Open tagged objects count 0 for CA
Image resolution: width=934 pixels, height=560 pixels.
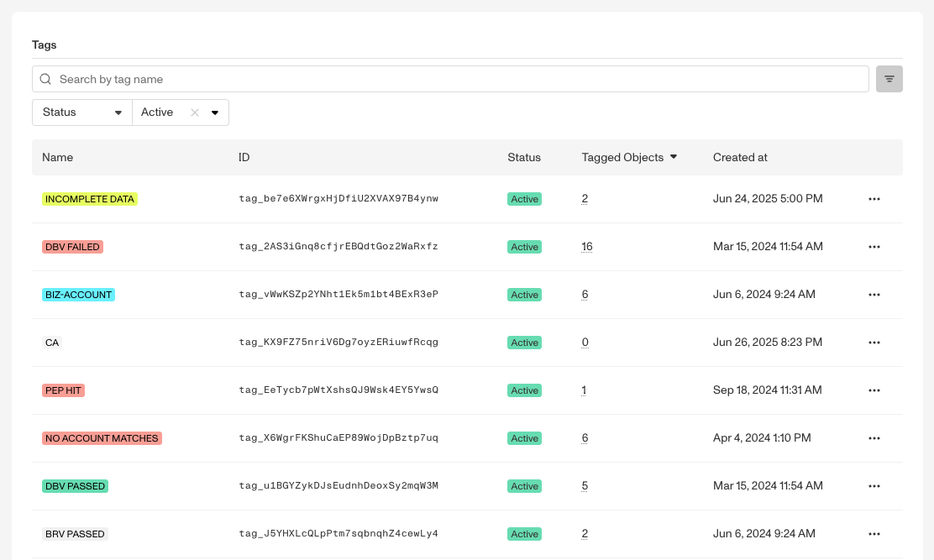[585, 343]
